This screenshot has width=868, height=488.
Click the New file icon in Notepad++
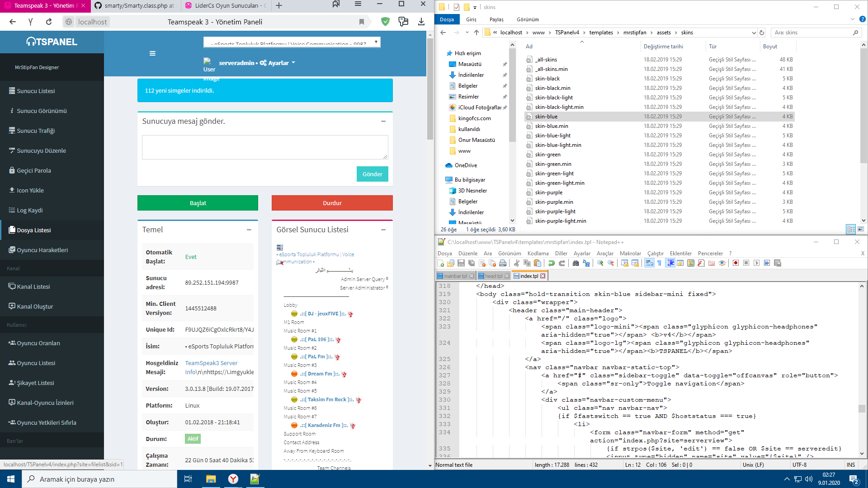(441, 263)
